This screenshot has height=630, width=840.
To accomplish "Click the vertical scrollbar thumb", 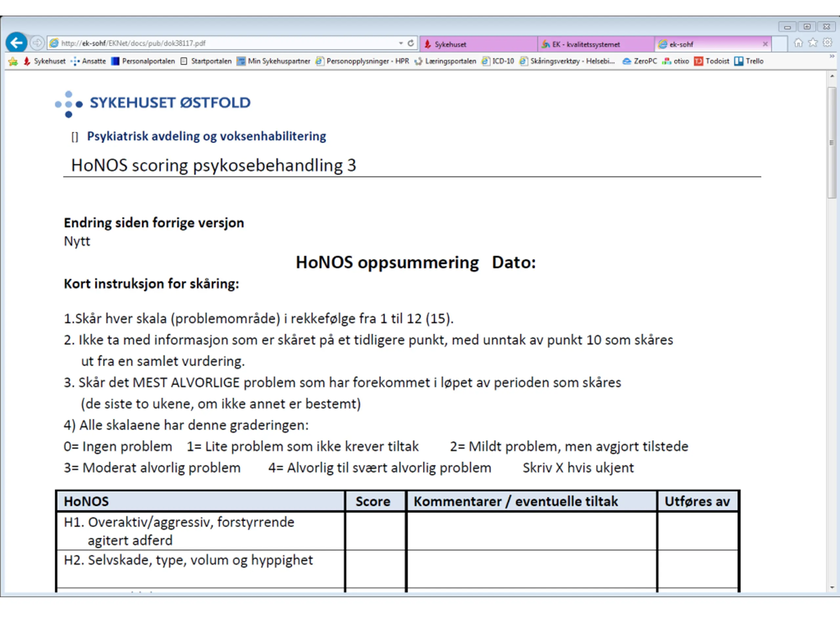I will 832,142.
